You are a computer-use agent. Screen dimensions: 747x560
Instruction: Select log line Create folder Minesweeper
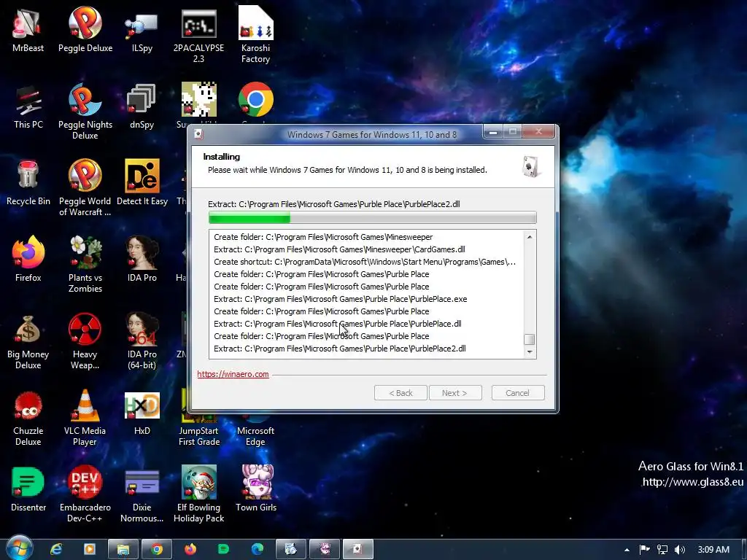pos(323,237)
